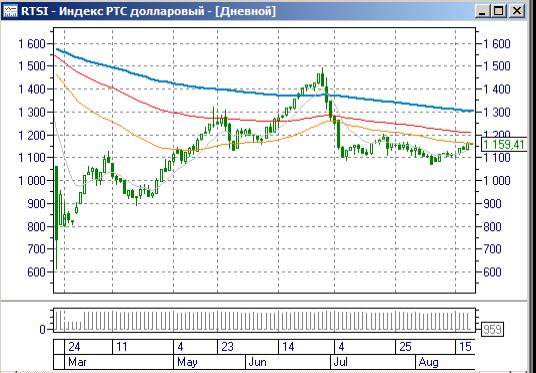Click the volume value label 959
Viewport: 536px width, 373px height.
492,330
